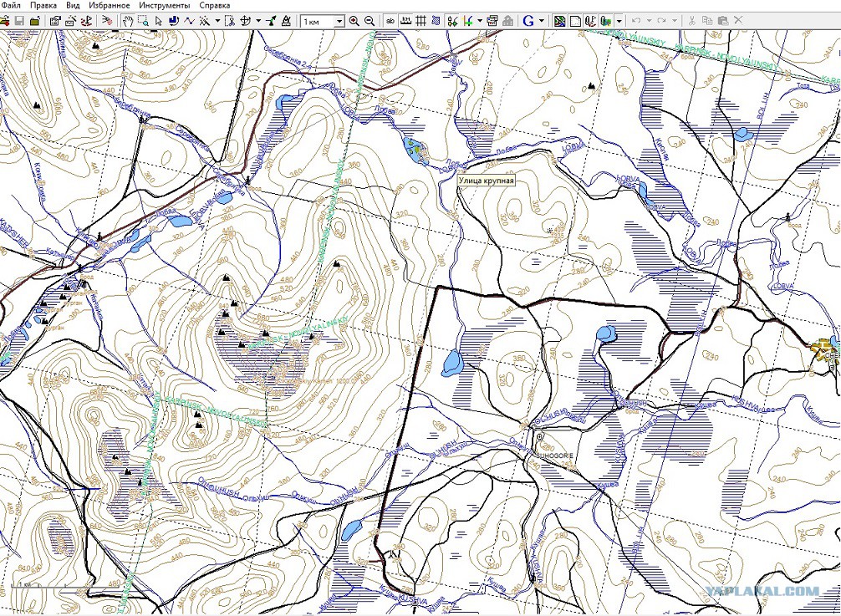
Task: Open the Вид menu
Action: click(x=73, y=5)
